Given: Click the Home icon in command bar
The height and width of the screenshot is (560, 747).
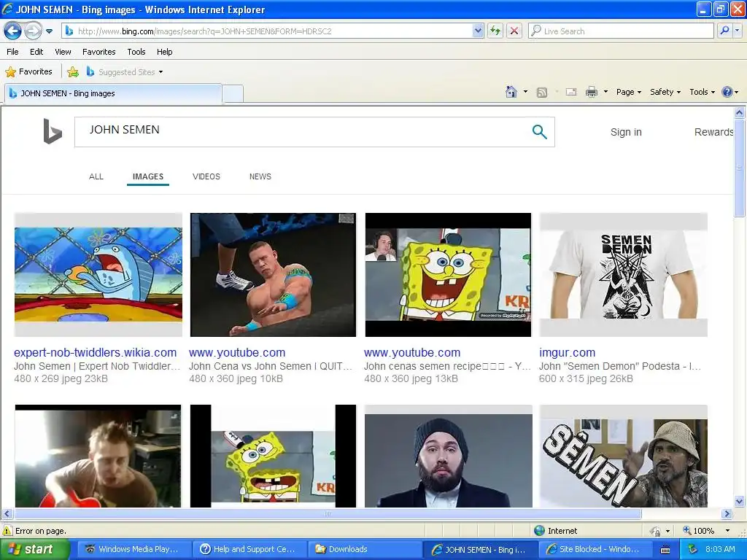Looking at the screenshot, I should tap(511, 92).
